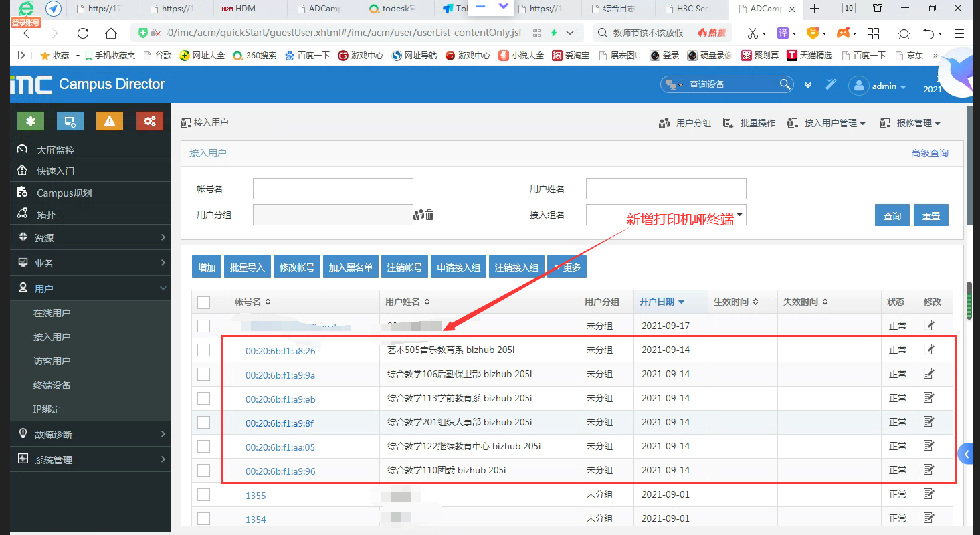Click modify icon for 00:20:6b:f1:aa:05 row
The width and height of the screenshot is (980, 535).
tap(928, 445)
